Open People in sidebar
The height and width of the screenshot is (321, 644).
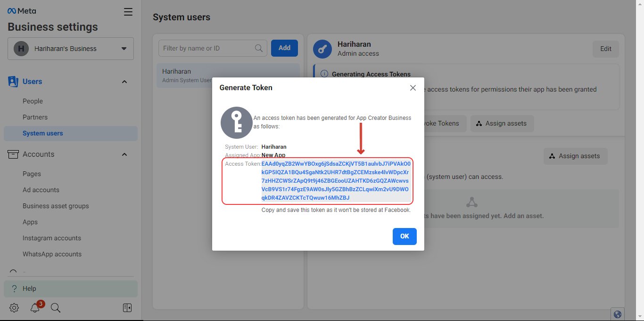pos(33,101)
